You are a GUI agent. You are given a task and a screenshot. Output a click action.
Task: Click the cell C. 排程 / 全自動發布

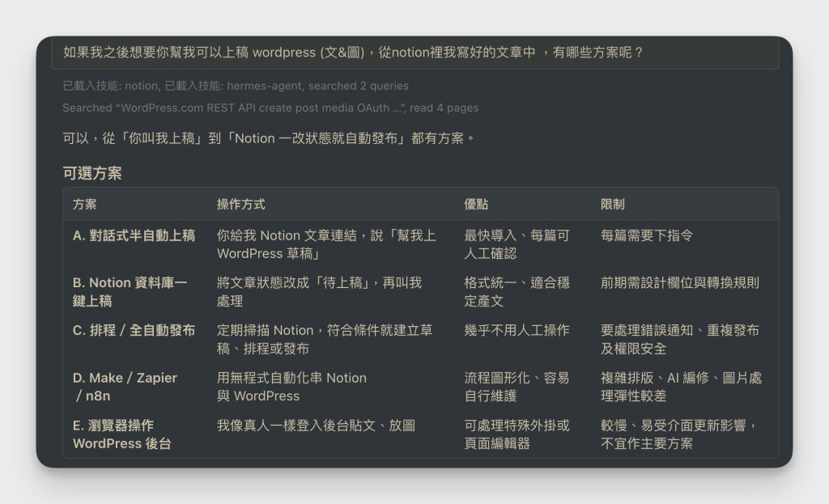click(134, 331)
